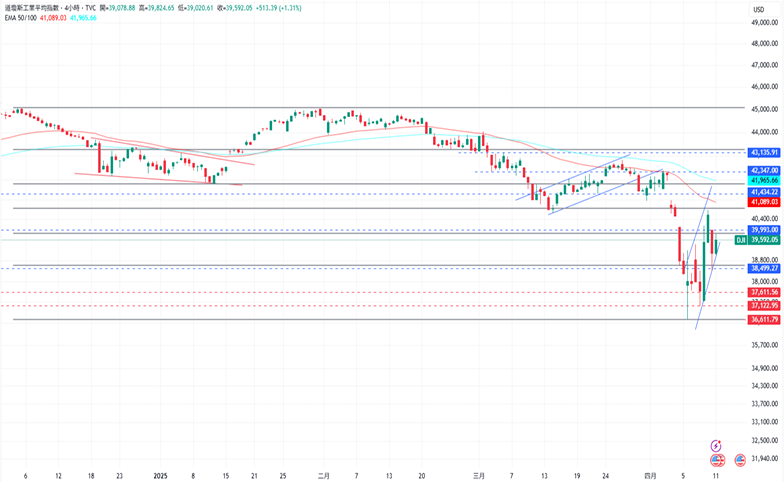
Task: Click the 35,700.00 price axis tick
Action: click(764, 345)
